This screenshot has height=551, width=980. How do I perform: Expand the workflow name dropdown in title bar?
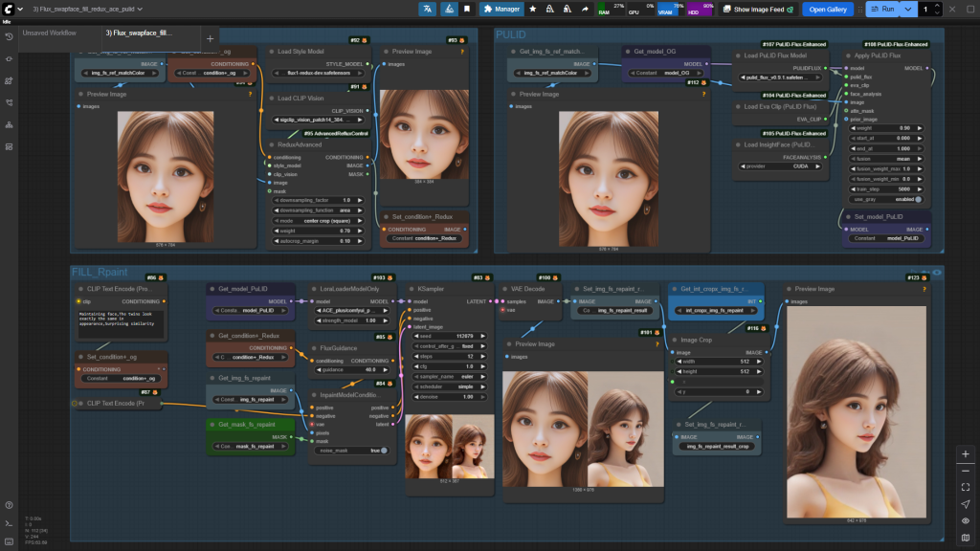[140, 9]
